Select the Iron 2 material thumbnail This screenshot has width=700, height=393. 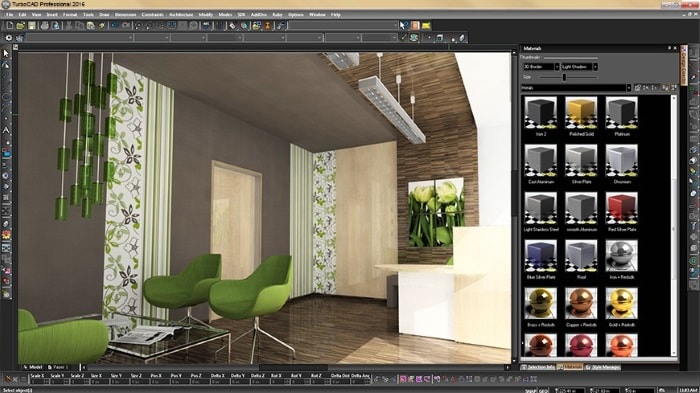pos(541,113)
